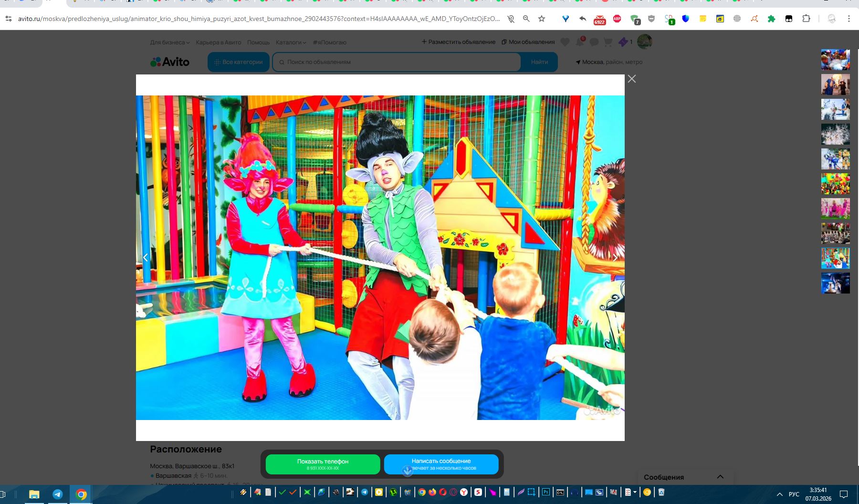This screenshot has height=504, width=859.
Task: Open the '#яПомогаю' link
Action: click(x=330, y=42)
